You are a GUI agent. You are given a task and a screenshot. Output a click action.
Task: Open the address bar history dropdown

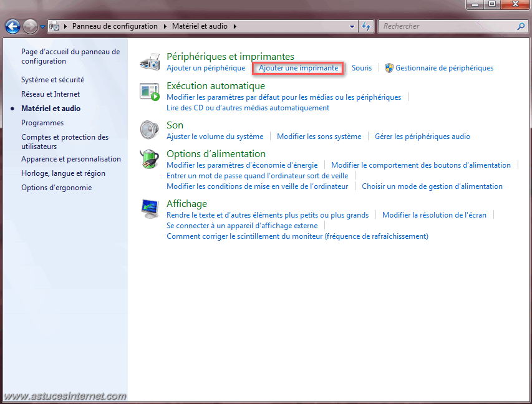pos(352,26)
